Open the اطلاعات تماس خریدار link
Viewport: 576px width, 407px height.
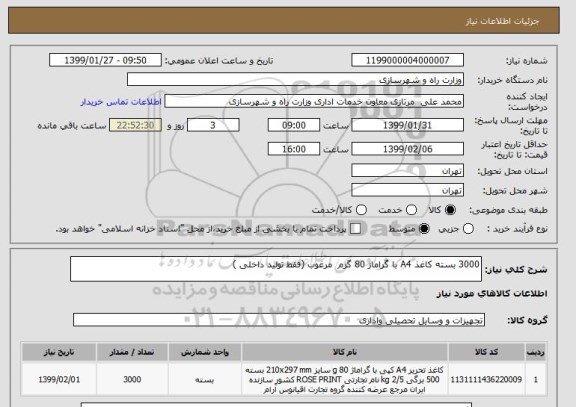click(121, 102)
